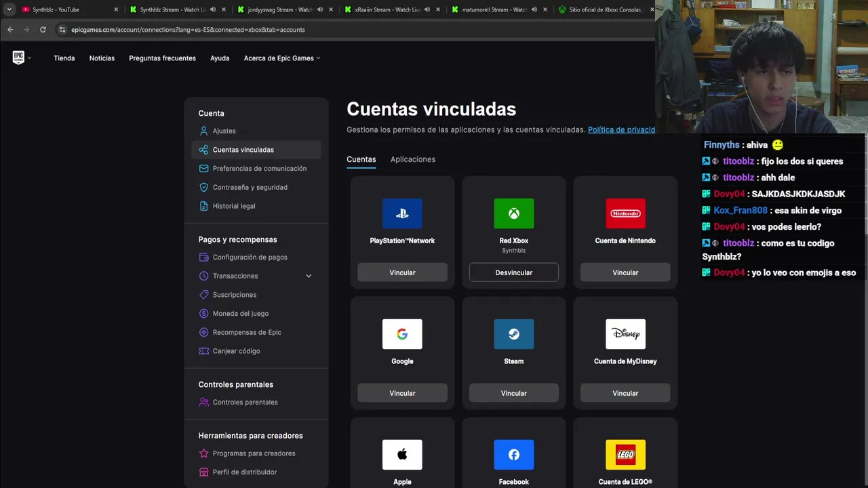Switch to the Cuentas tab
This screenshot has width=868, height=488.
[x=361, y=159]
